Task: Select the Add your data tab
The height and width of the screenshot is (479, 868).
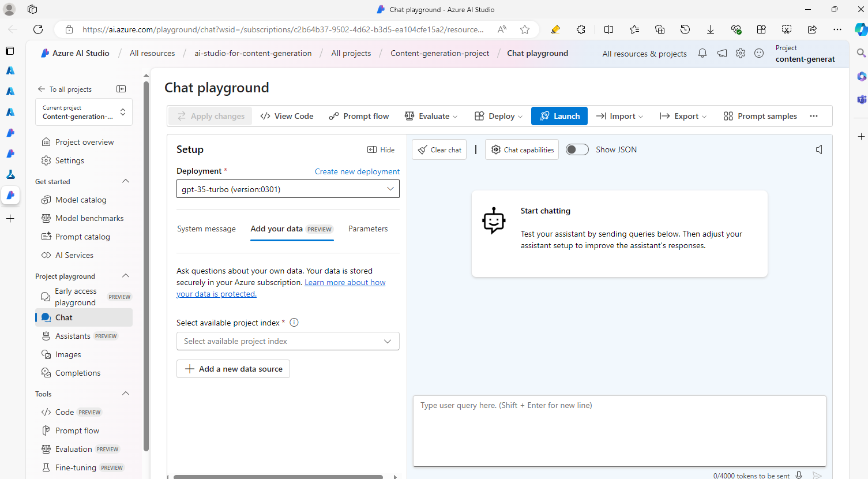Action: pyautogui.click(x=292, y=229)
